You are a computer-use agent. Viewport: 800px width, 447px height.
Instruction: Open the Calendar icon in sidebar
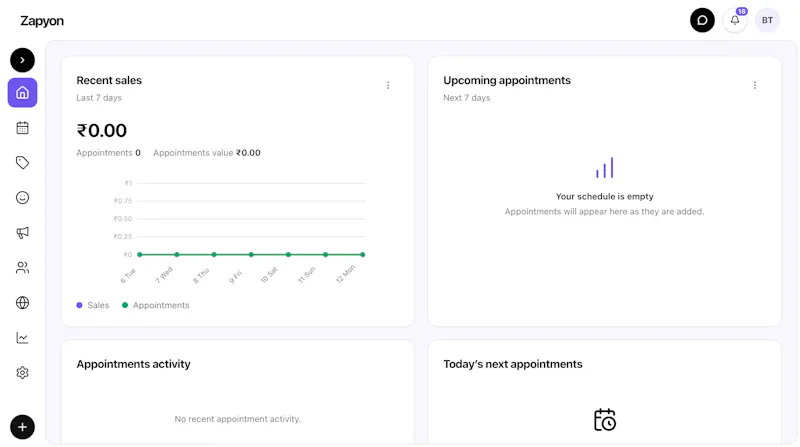[22, 128]
